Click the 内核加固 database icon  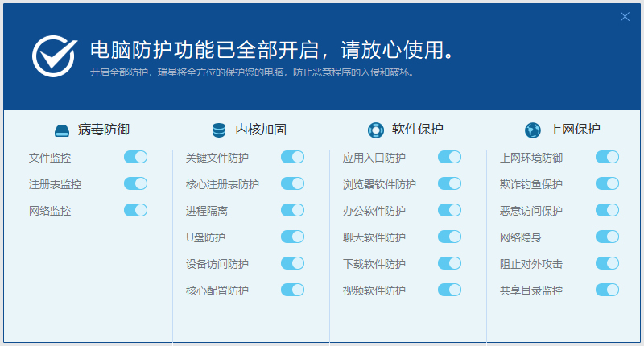[x=219, y=130]
